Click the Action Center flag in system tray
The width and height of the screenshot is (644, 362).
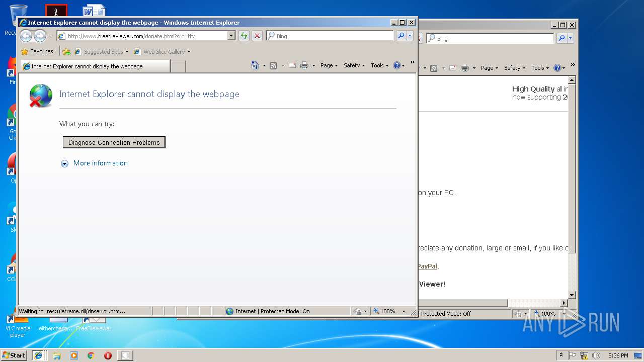[x=572, y=355]
